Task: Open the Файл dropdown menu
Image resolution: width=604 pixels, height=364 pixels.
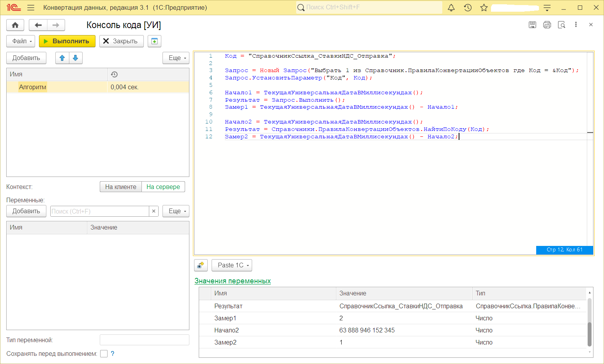Action: (21, 41)
